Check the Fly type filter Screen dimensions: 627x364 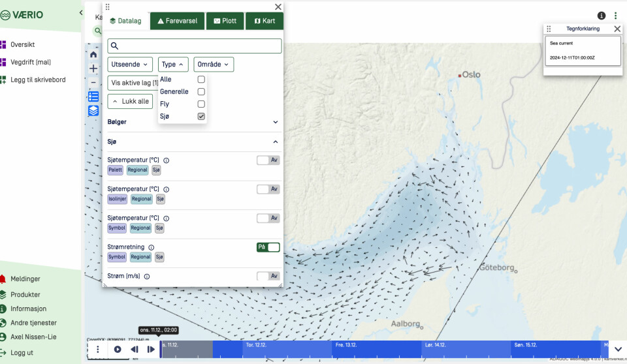pos(201,104)
